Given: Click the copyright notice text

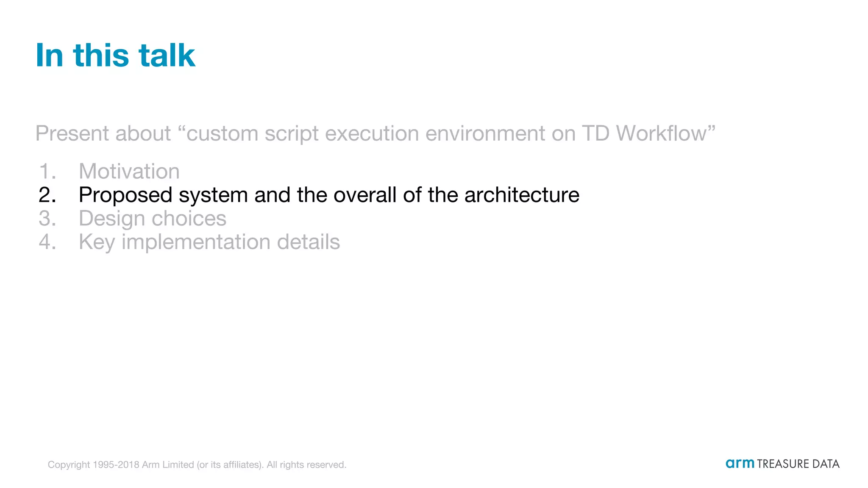Looking at the screenshot, I should [197, 465].
